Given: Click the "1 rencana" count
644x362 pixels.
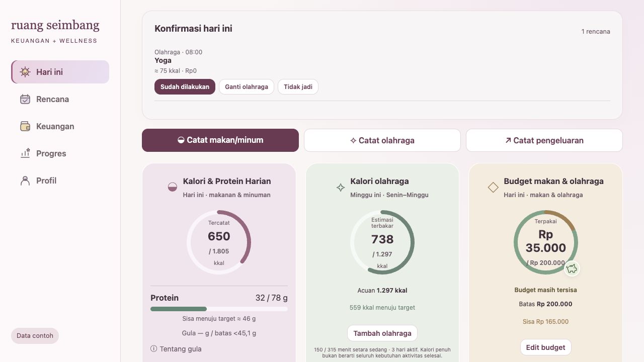Looking at the screenshot, I should 596,32.
